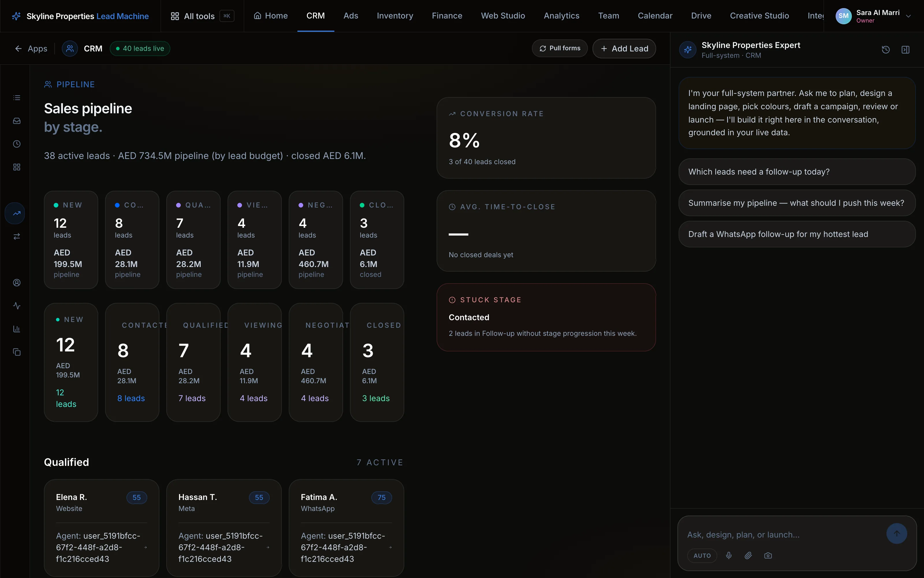924x578 pixels.
Task: Click the '40 leads live' status badge
Action: (140, 49)
